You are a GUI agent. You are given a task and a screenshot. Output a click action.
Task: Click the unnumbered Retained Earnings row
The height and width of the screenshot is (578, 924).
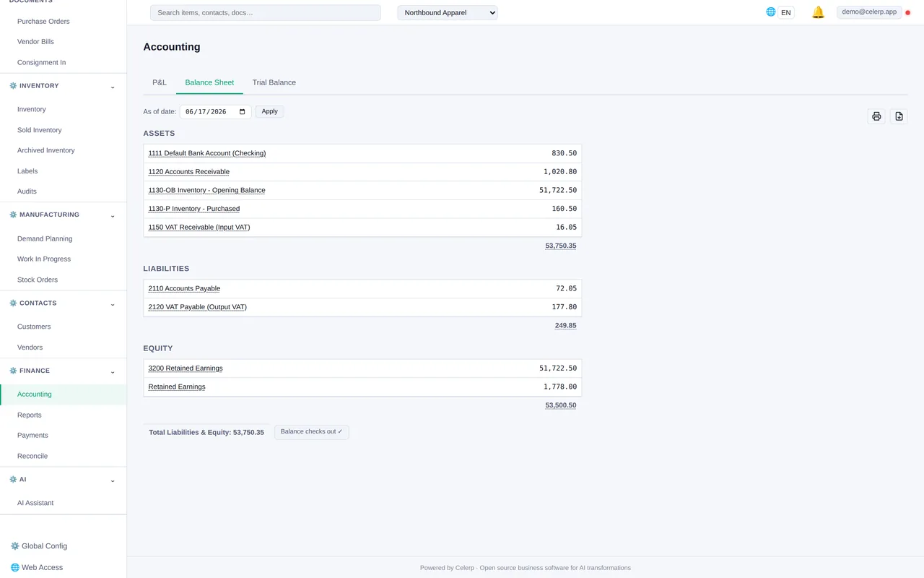pyautogui.click(x=362, y=387)
